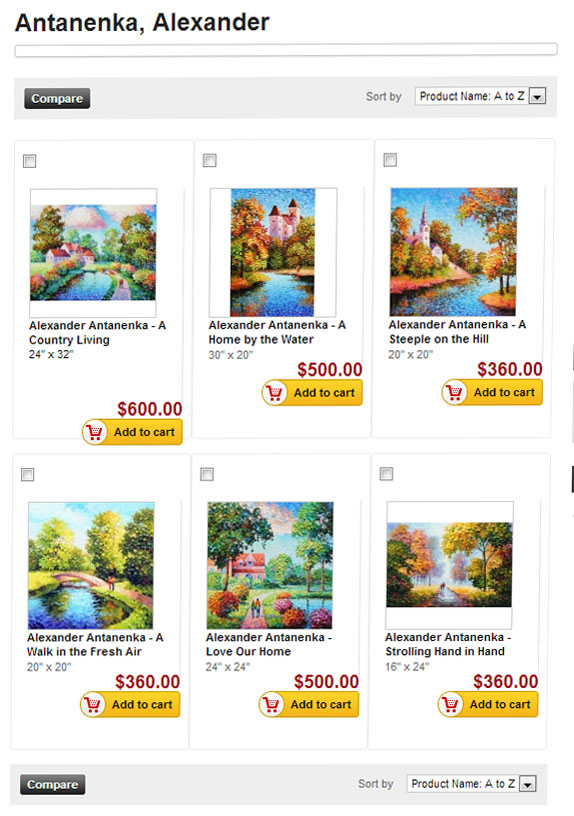View the A Country Living painting thumbnail
574x816 pixels.
point(93,253)
